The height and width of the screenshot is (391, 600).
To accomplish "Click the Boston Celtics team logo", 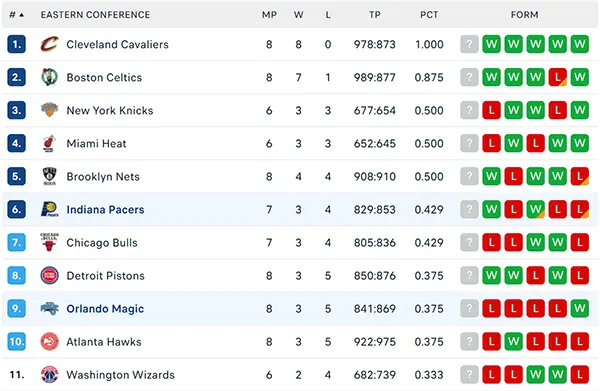I will [x=49, y=77].
